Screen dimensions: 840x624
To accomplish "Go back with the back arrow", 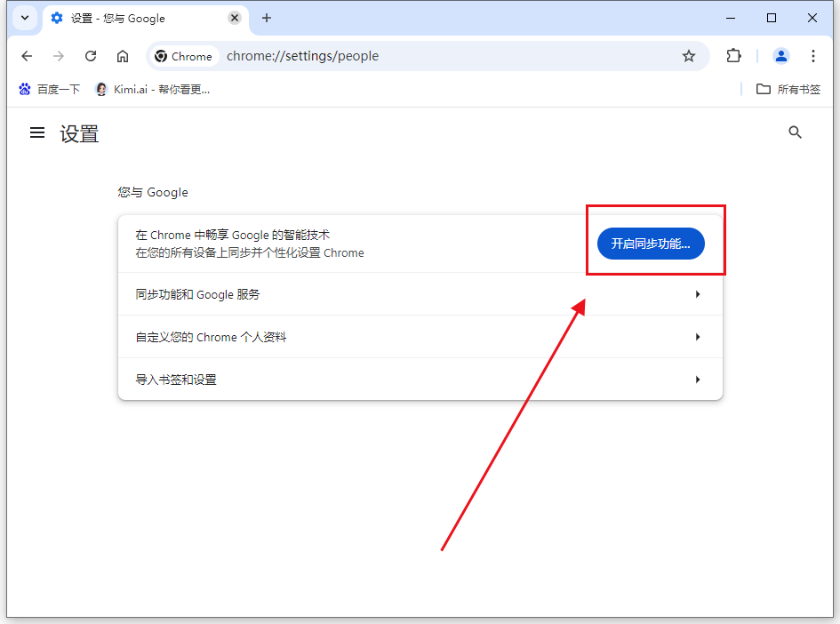I will [27, 56].
